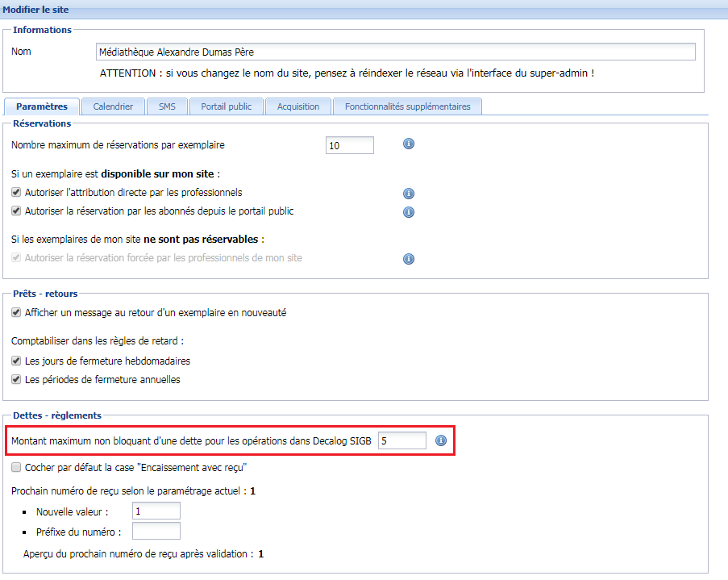Image resolution: width=728 pixels, height=580 pixels.
Task: Toggle 'Autoriser la réservation par les abonnés'
Action: pyautogui.click(x=15, y=211)
